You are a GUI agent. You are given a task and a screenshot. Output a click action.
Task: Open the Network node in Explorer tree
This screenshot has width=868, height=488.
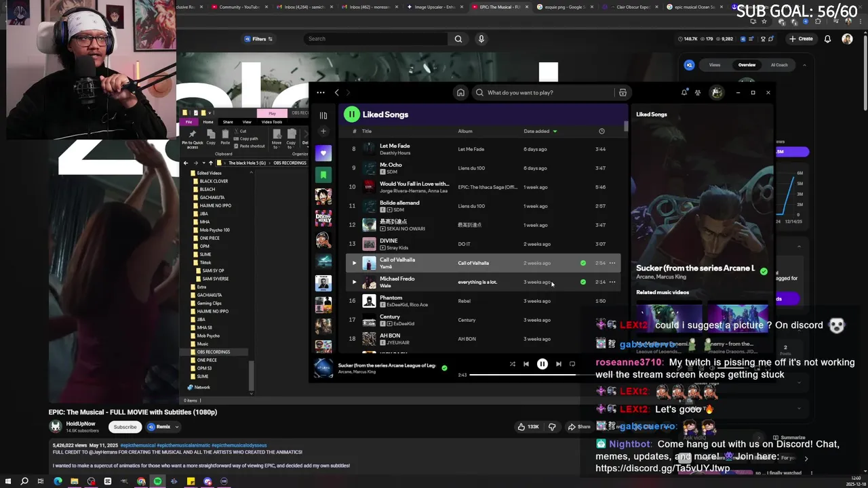point(199,388)
